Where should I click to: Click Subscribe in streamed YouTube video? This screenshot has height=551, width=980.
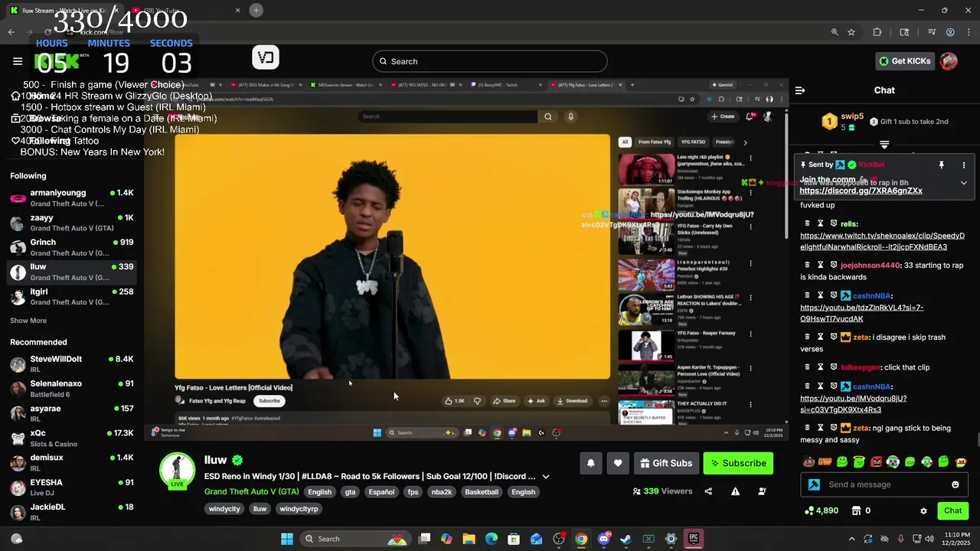269,401
